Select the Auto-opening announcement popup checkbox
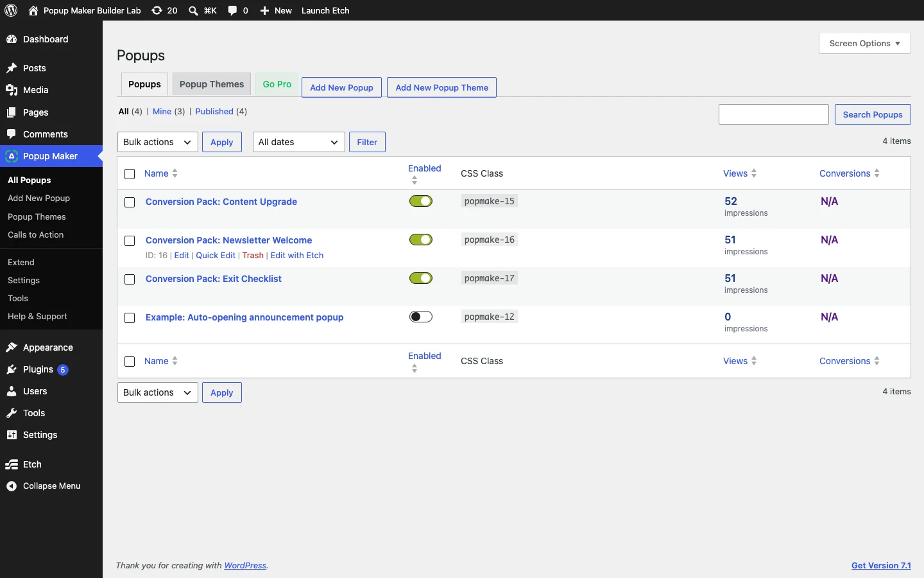924x578 pixels. (x=130, y=318)
